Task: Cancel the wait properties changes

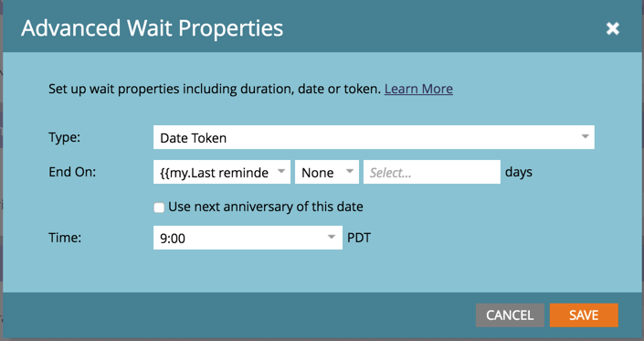Action: pyautogui.click(x=510, y=315)
